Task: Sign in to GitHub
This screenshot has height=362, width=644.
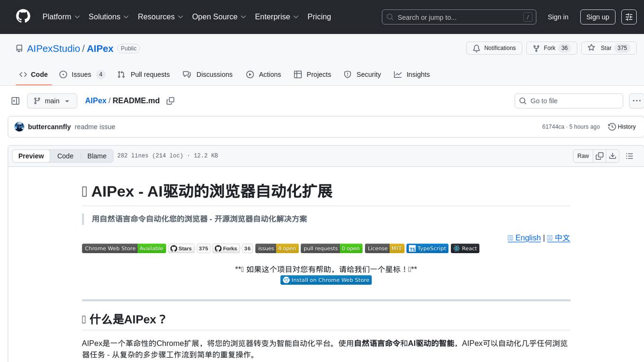Action: [558, 17]
